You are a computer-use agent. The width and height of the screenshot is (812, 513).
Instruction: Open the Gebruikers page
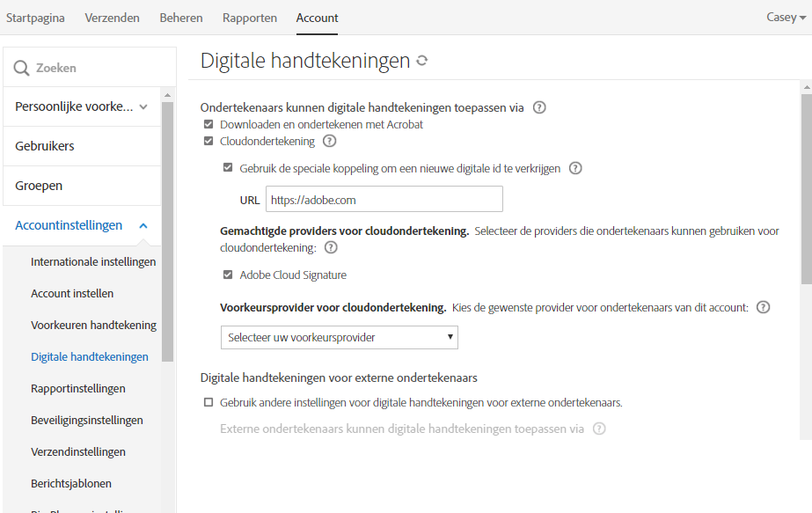click(46, 145)
